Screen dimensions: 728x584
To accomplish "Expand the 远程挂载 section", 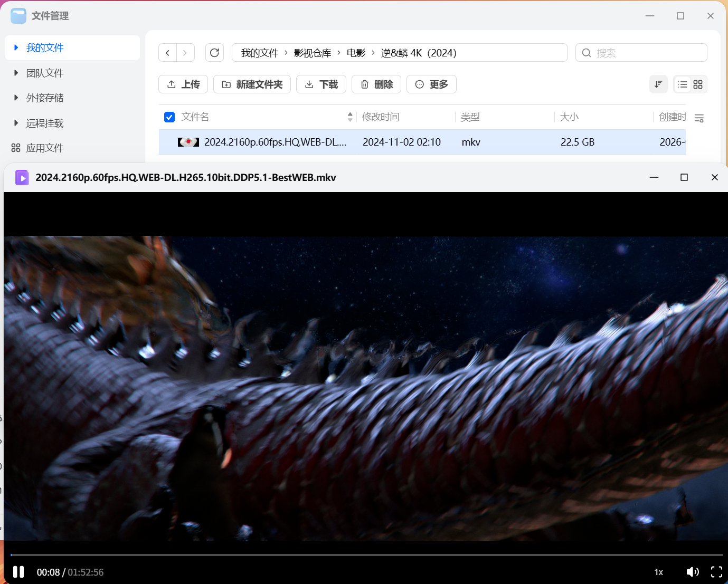I will 16,123.
